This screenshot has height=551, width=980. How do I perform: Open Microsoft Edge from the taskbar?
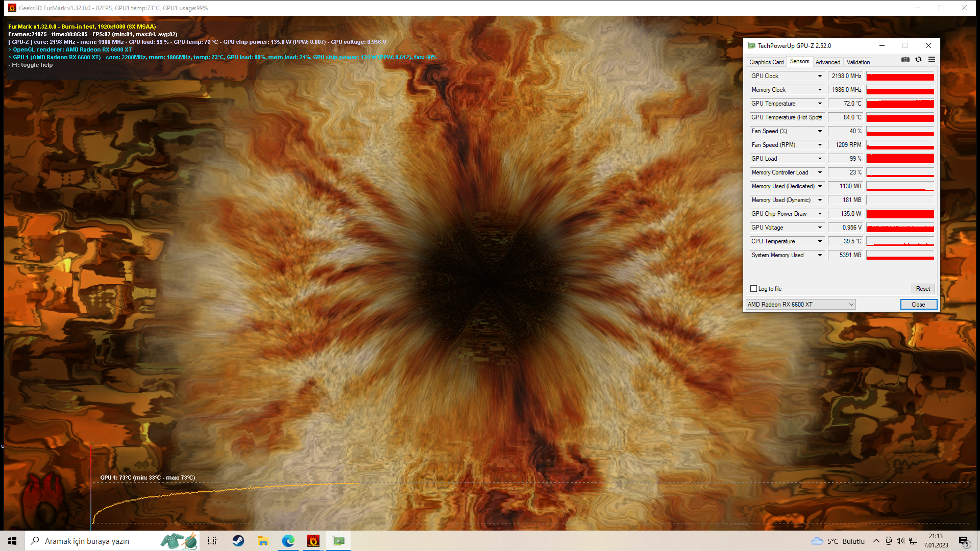point(288,541)
